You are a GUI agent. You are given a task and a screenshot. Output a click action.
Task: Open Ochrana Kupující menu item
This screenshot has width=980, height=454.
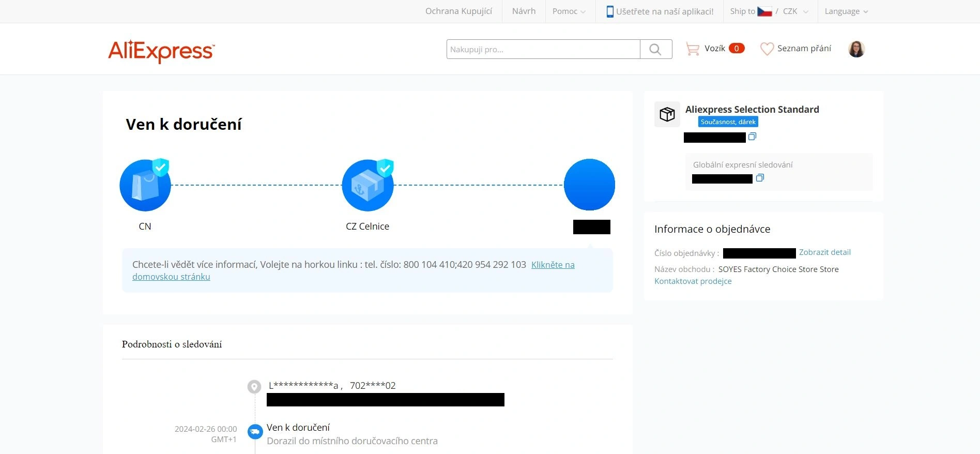(x=458, y=11)
